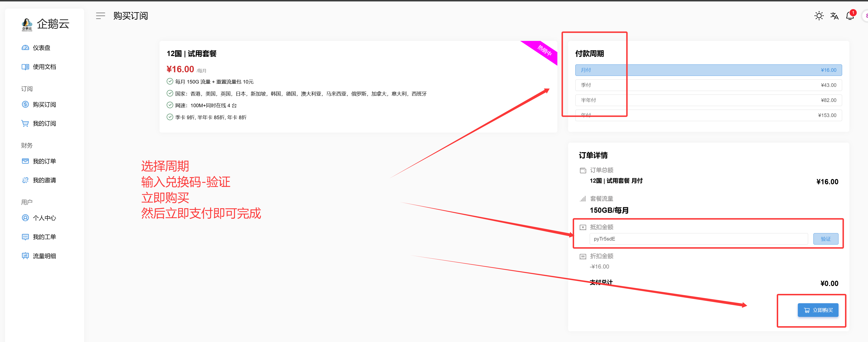Toggle the light/dark theme sun icon
The height and width of the screenshot is (342, 868).
(x=819, y=16)
